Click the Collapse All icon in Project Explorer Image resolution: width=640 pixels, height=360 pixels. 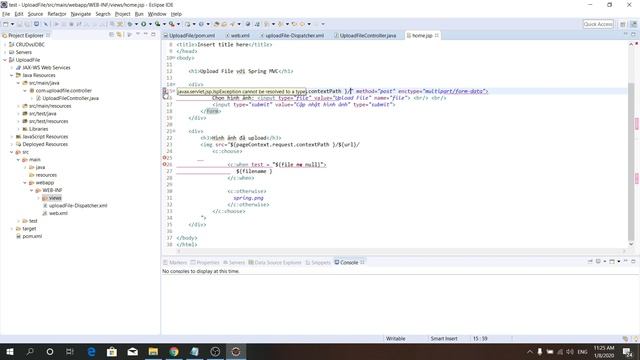click(111, 35)
